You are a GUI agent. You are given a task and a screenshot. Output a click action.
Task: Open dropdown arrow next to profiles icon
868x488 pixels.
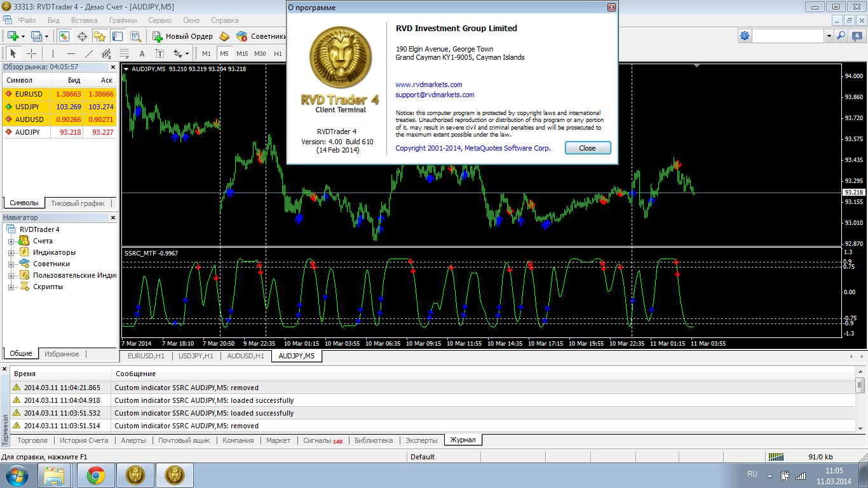46,36
